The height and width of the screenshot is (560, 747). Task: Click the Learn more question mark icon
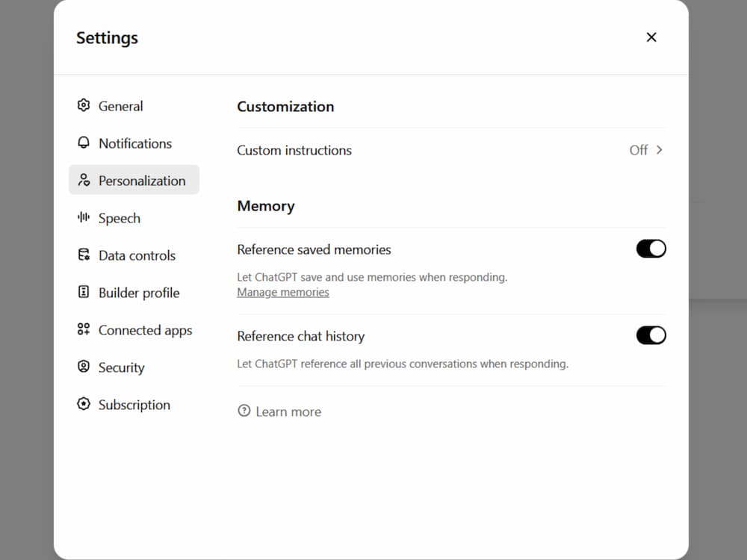(244, 411)
